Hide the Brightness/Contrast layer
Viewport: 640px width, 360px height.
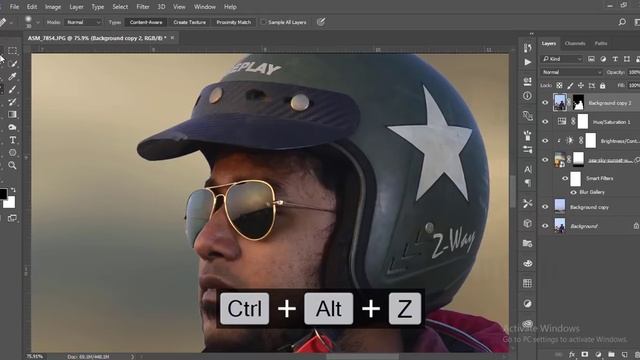pyautogui.click(x=545, y=140)
